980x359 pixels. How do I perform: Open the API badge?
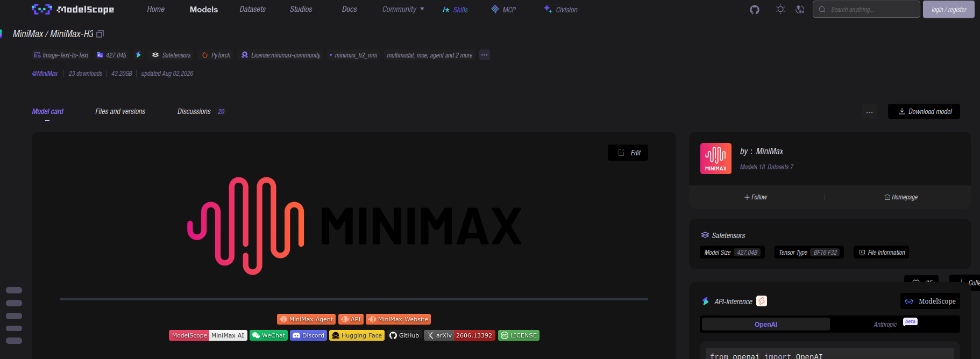(351, 319)
